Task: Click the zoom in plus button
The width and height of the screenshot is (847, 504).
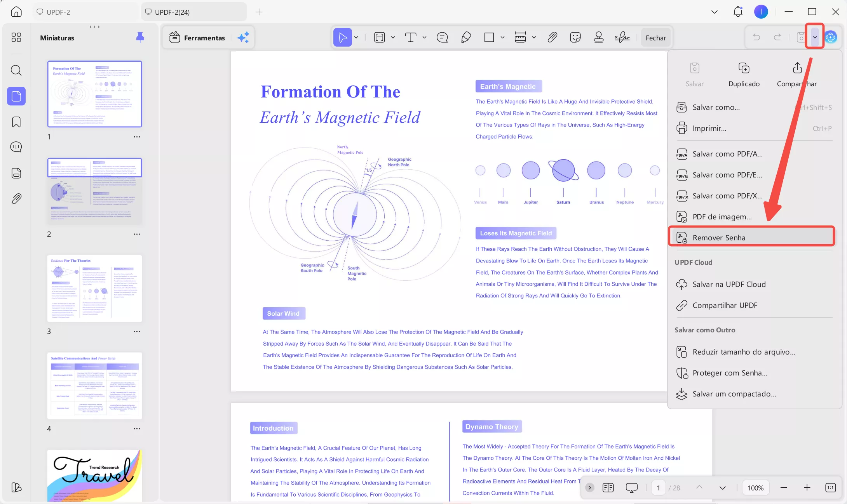Action: tap(807, 488)
